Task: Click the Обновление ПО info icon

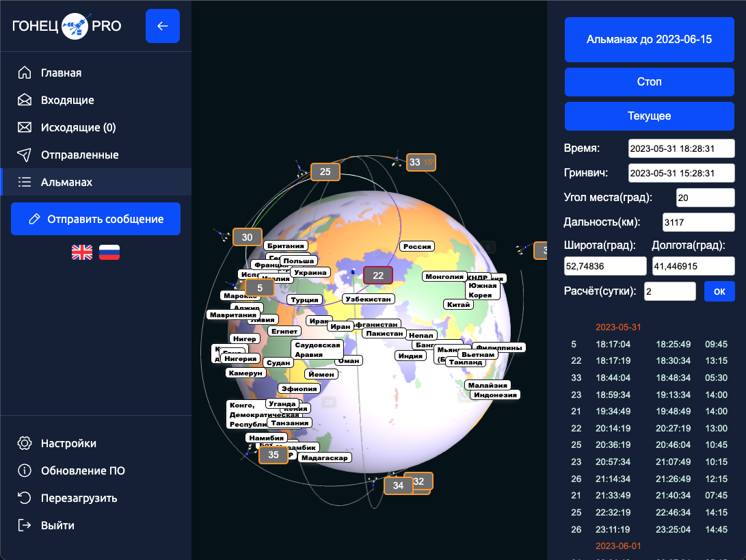Action: 25,470
